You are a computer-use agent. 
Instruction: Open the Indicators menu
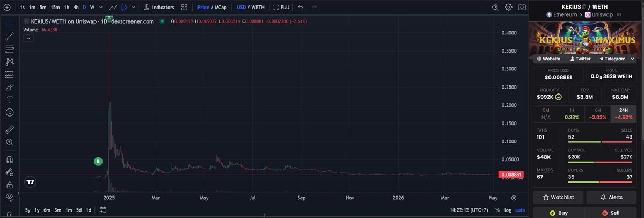159,8
